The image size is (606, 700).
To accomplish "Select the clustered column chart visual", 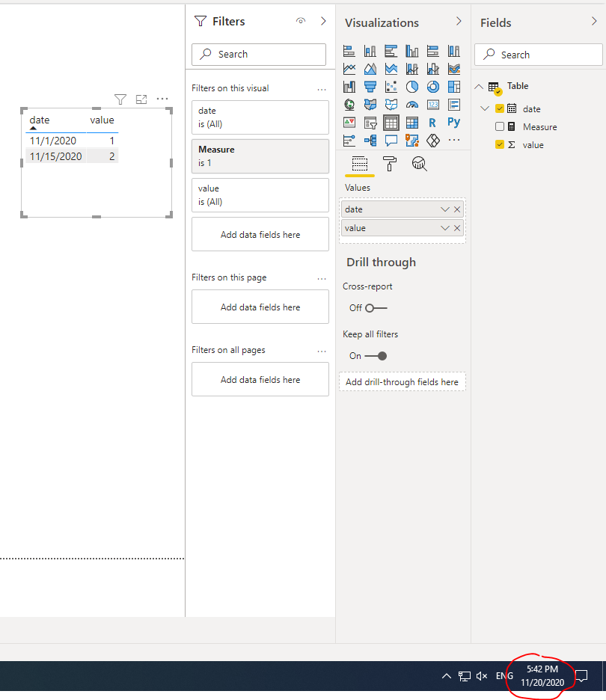I will pos(412,52).
